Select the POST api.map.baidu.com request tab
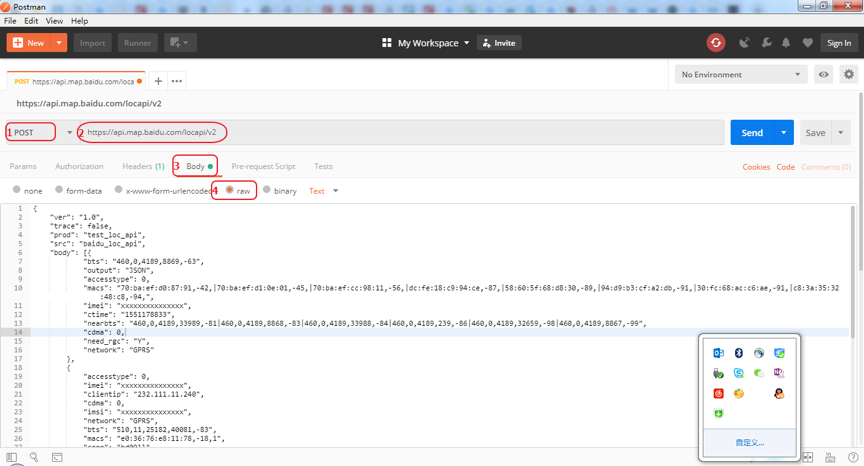This screenshot has height=466, width=864. [76, 82]
